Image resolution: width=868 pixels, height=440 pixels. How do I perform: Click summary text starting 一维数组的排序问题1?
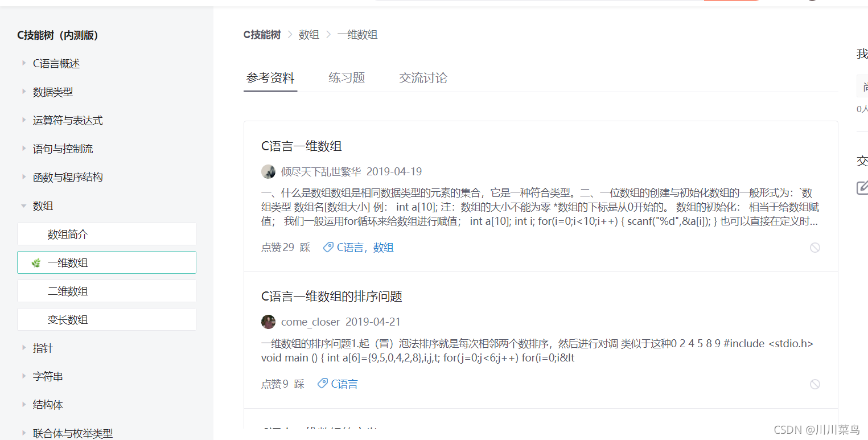click(x=537, y=351)
